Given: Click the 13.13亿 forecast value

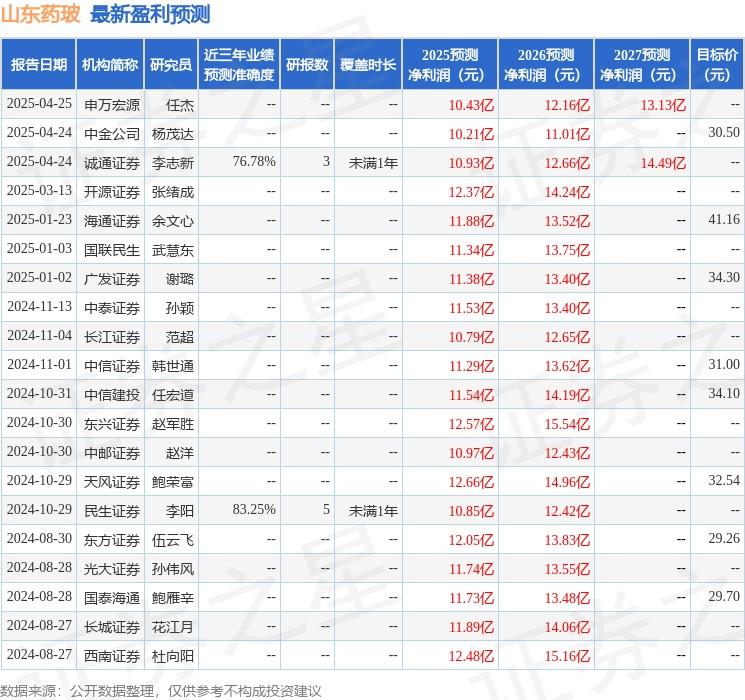Looking at the screenshot, I should click(663, 105).
